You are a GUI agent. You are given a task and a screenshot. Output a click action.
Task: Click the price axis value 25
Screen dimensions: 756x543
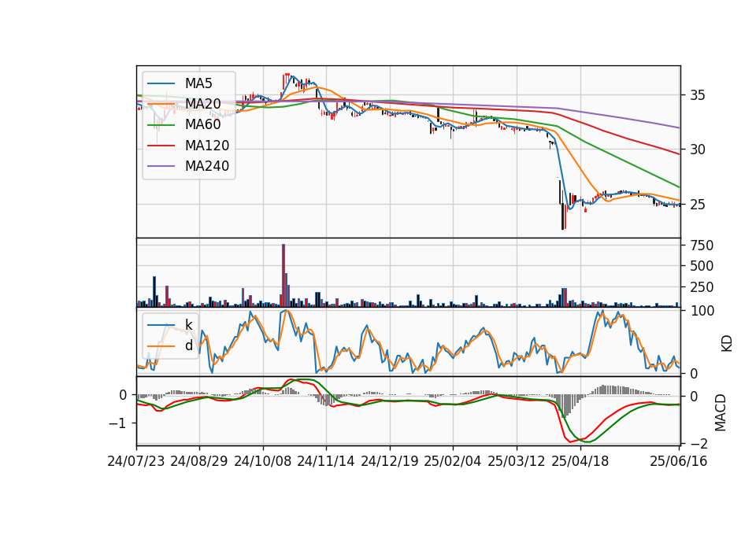click(x=697, y=205)
